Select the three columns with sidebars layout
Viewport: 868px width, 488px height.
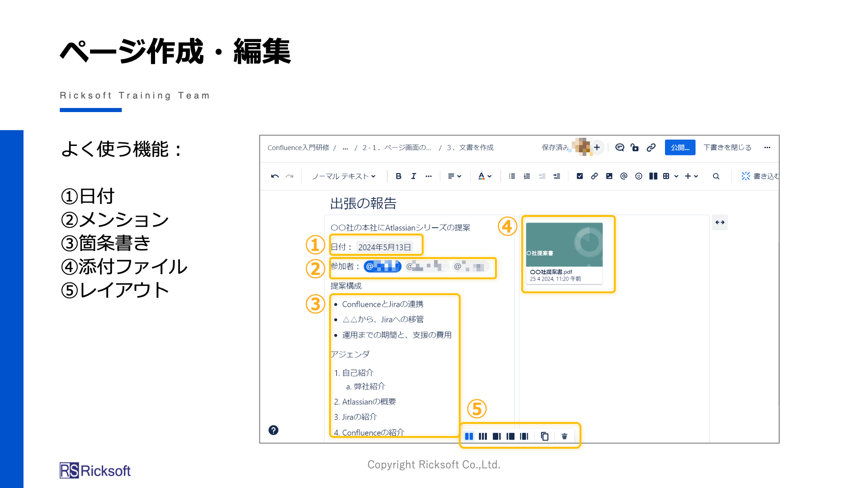point(524,436)
